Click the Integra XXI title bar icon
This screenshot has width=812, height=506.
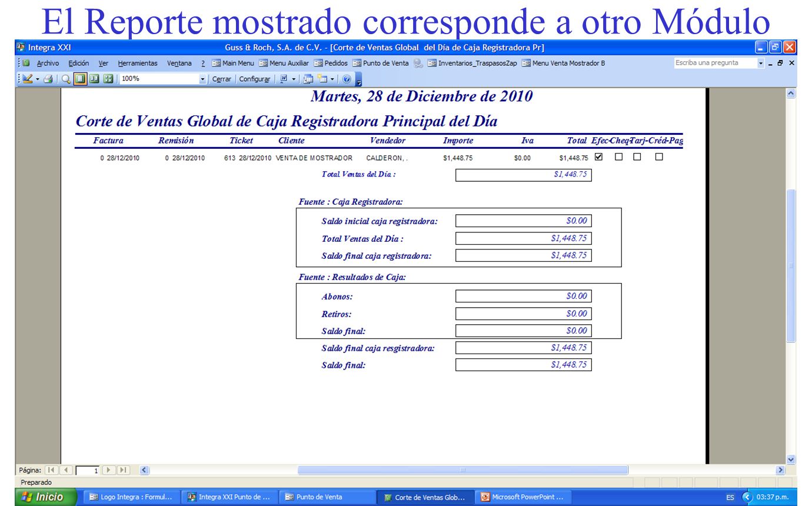pyautogui.click(x=21, y=47)
